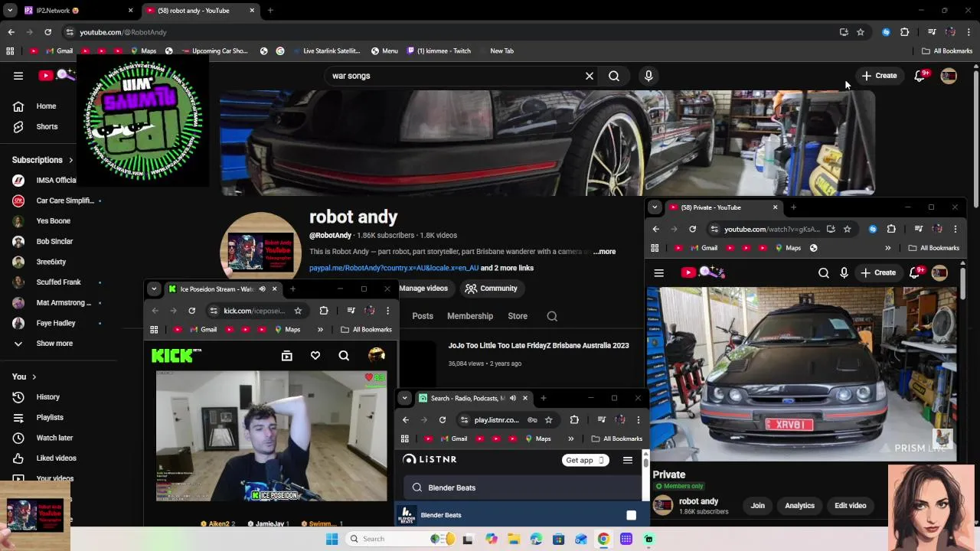This screenshot has height=551, width=980.
Task: Clear the 'war songs' search text
Action: tap(590, 76)
